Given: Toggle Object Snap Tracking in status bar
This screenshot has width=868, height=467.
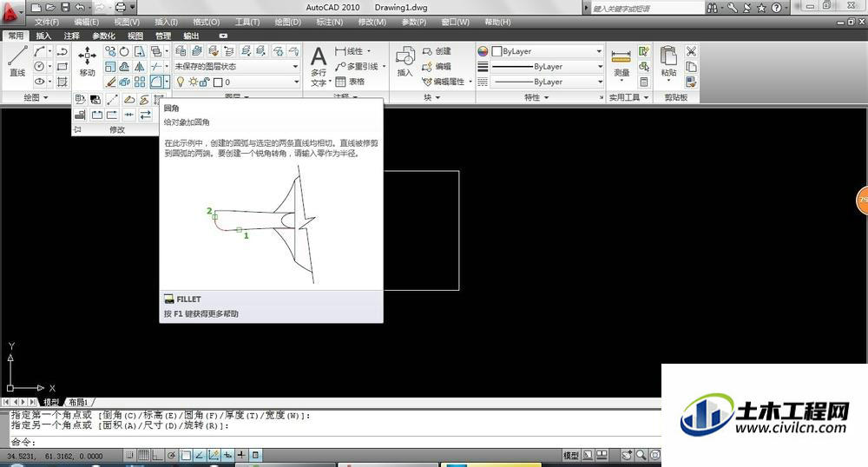Looking at the screenshot, I should pos(200,456).
